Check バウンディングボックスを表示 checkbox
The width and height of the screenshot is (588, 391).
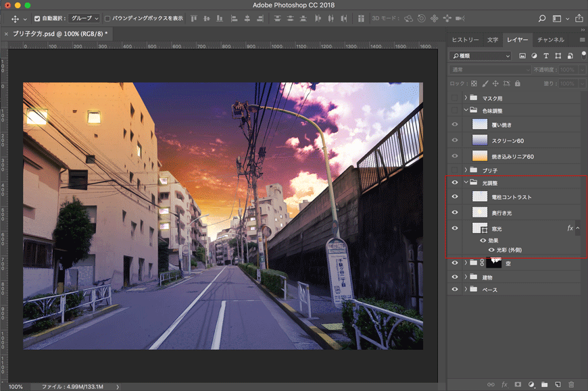pyautogui.click(x=107, y=18)
